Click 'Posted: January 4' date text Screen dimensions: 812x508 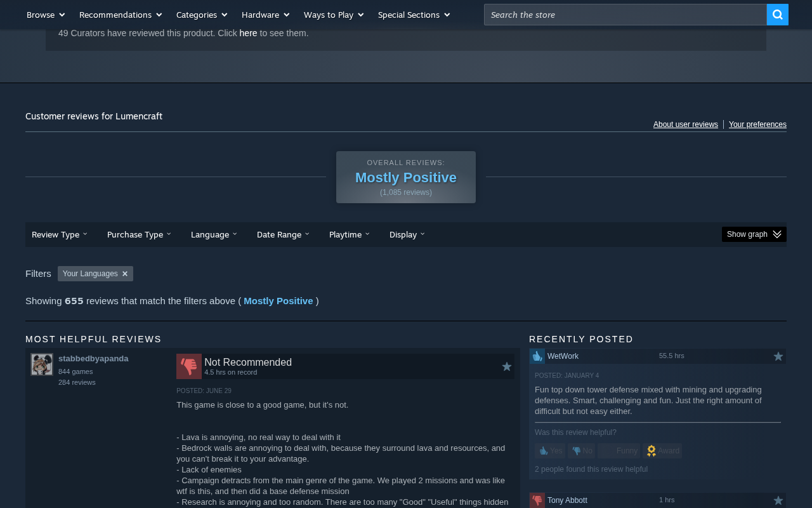[x=566, y=376]
